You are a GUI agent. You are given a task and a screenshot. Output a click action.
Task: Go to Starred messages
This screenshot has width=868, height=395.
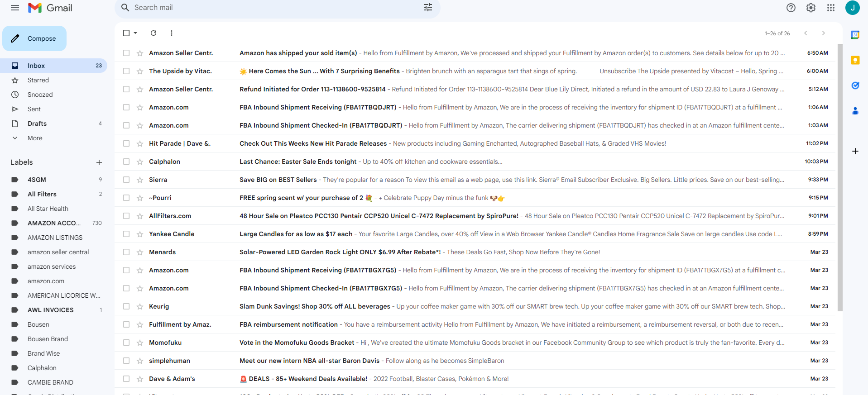[53, 80]
